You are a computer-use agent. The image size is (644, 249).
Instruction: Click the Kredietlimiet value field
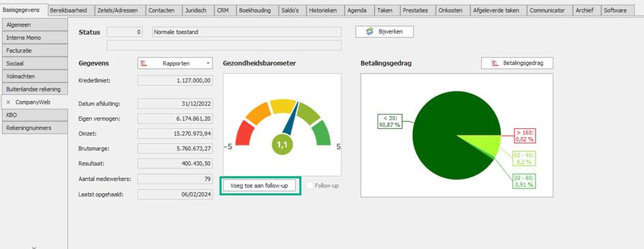click(x=175, y=80)
